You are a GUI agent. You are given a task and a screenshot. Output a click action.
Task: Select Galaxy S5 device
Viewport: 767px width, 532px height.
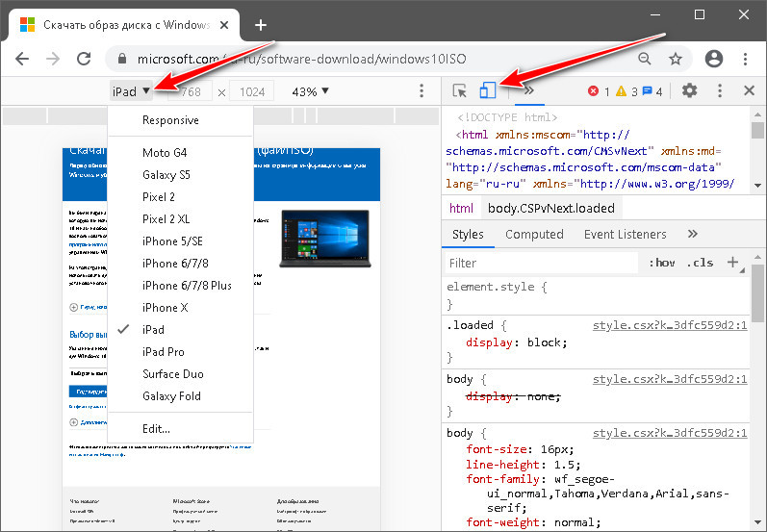pyautogui.click(x=180, y=174)
